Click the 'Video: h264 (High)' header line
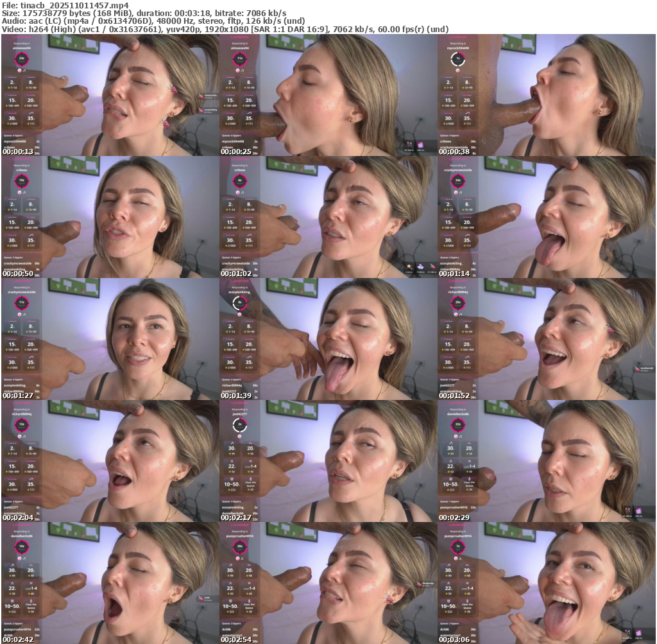Image resolution: width=657 pixels, height=644 pixels. [225, 30]
